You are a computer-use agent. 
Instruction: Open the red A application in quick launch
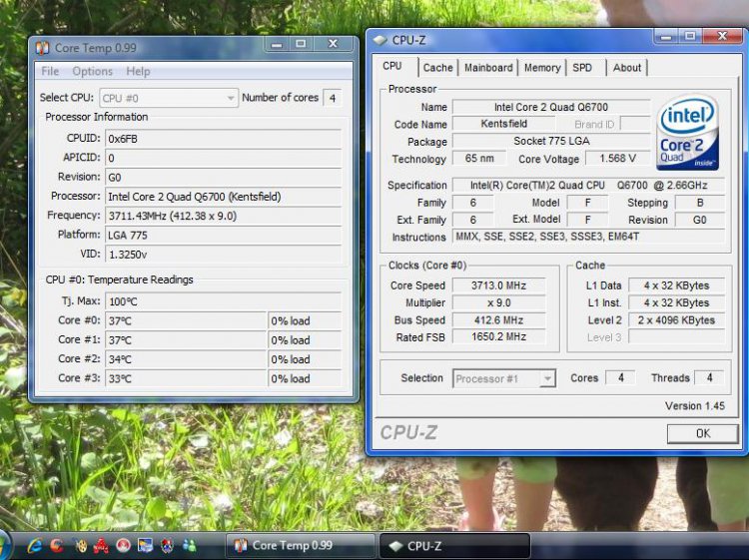[x=101, y=545]
